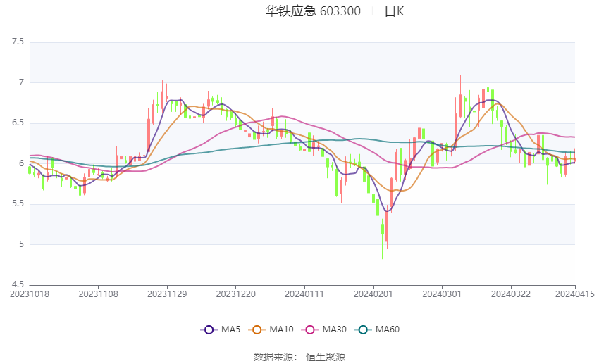Hide the MA10 series via legend
The height and width of the screenshot is (364, 599).
click(x=257, y=330)
